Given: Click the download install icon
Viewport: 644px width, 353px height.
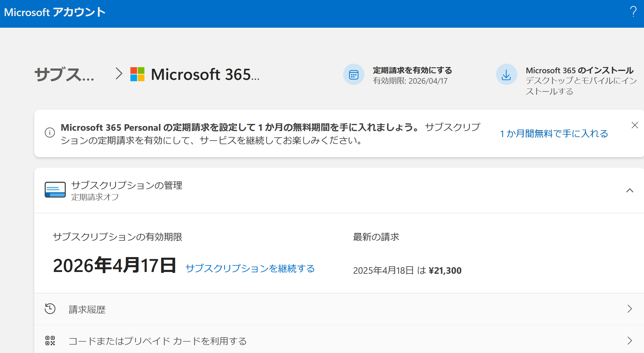Looking at the screenshot, I should (x=506, y=74).
